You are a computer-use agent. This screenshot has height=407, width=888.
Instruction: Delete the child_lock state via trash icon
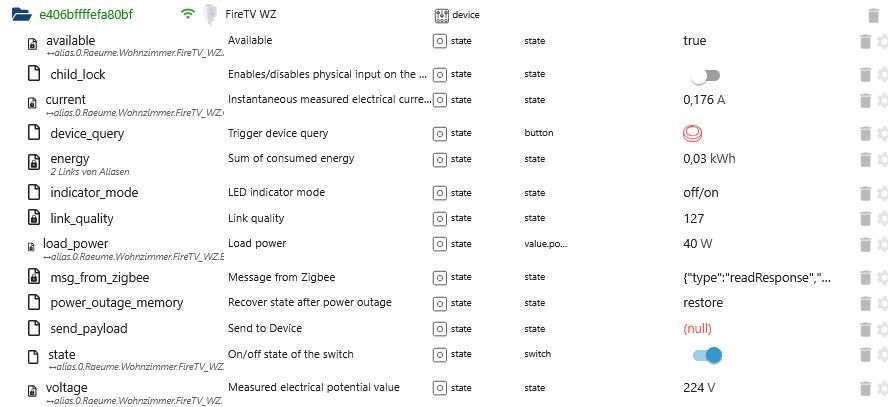(865, 74)
